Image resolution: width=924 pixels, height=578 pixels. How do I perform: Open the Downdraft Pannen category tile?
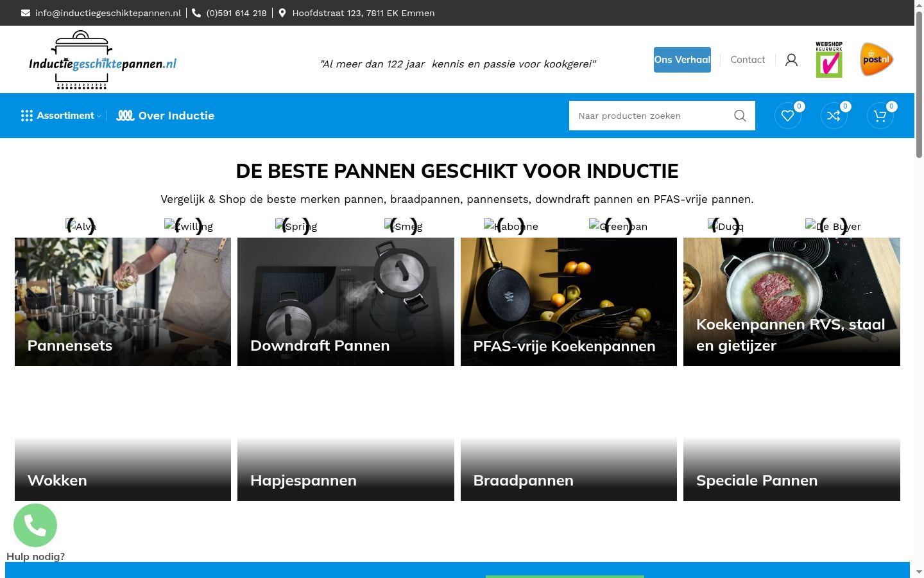pyautogui.click(x=346, y=302)
